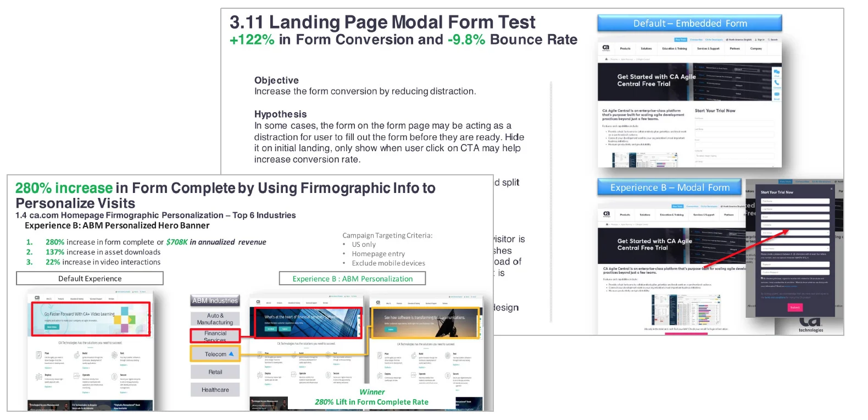Open Products menu in Experience B modal page

(625, 215)
